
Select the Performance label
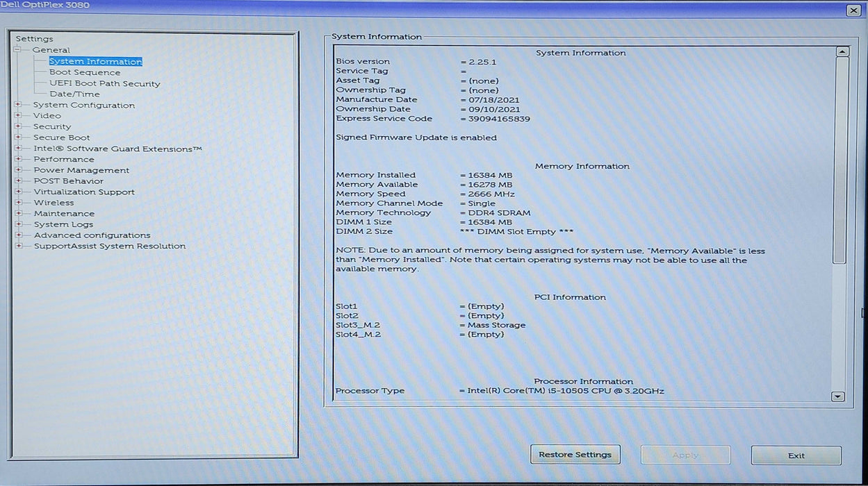pyautogui.click(x=64, y=159)
